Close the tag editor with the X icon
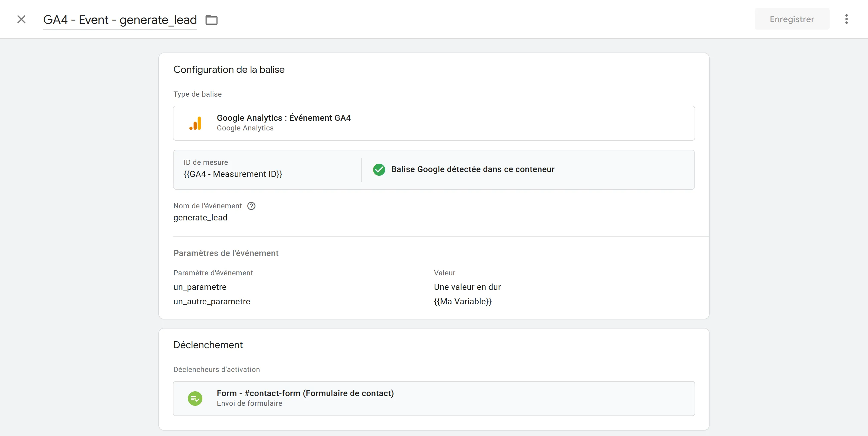Viewport: 868px width, 436px height. point(21,19)
